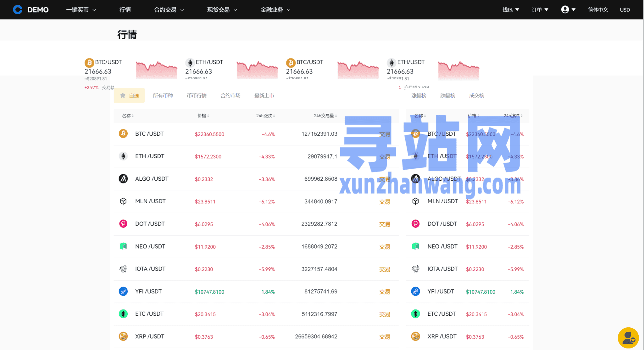Click first BTC/USDT ticker card icon
The width and height of the screenshot is (644, 350).
(89, 63)
